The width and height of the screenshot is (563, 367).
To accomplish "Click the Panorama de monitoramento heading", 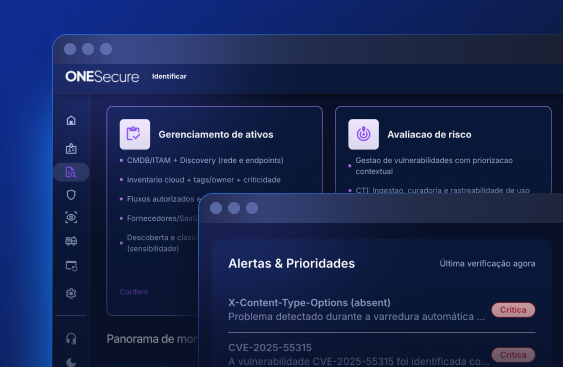I will pyautogui.click(x=152, y=339).
